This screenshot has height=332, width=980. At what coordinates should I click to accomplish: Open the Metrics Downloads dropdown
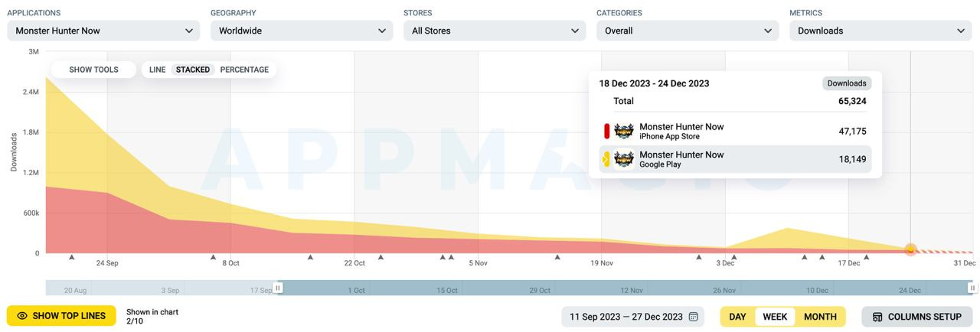tap(880, 31)
